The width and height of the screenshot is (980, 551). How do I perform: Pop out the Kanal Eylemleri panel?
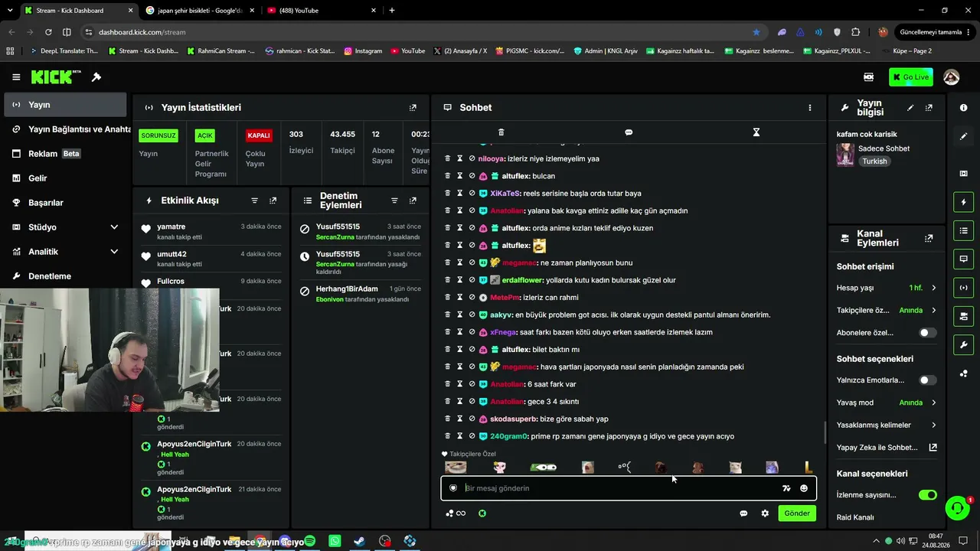(x=929, y=239)
